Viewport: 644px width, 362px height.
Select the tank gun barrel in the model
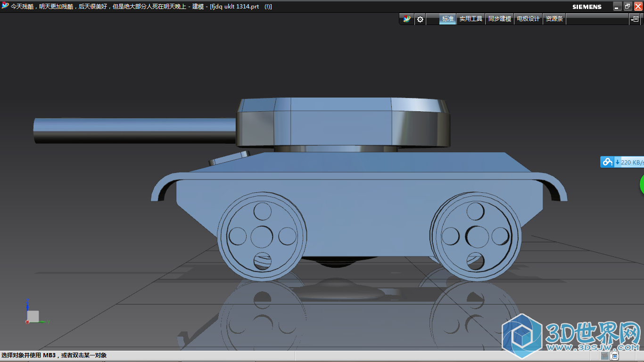coord(134,131)
